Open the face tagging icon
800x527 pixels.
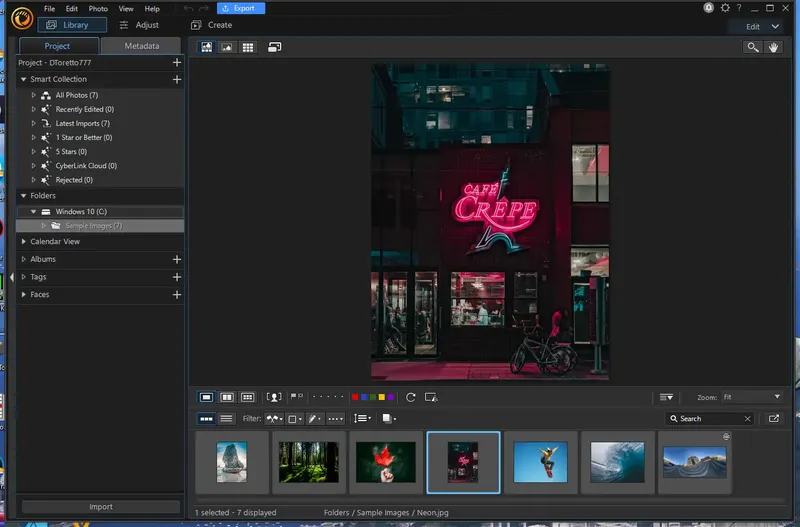click(x=273, y=397)
